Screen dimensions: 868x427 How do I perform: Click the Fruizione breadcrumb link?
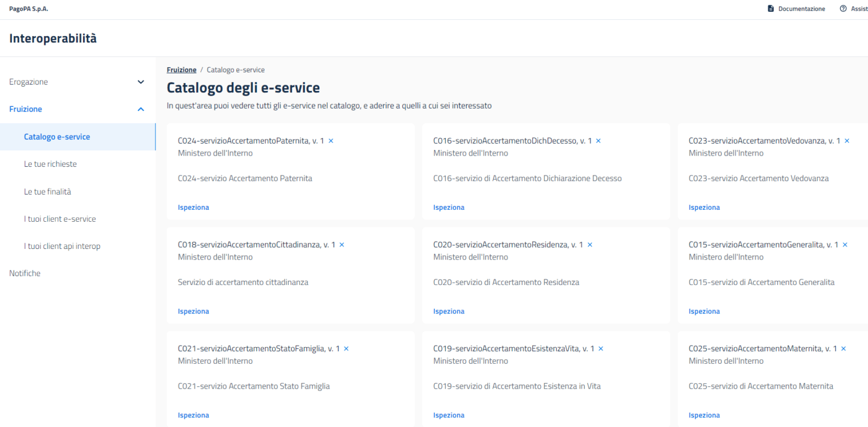click(x=181, y=70)
